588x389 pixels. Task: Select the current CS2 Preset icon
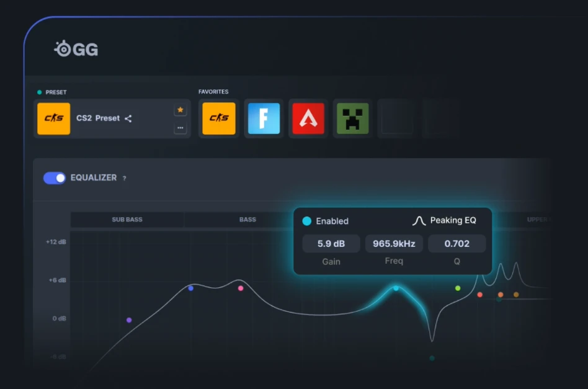click(x=53, y=118)
